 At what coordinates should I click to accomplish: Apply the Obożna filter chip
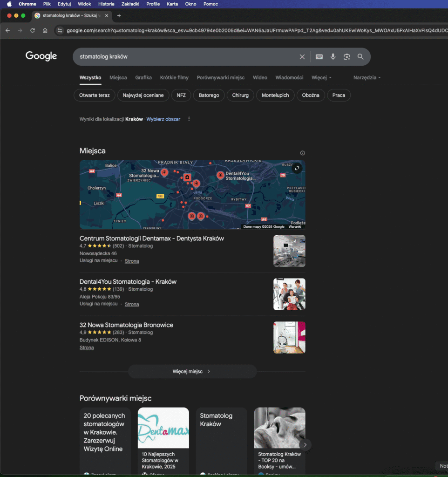pos(311,95)
